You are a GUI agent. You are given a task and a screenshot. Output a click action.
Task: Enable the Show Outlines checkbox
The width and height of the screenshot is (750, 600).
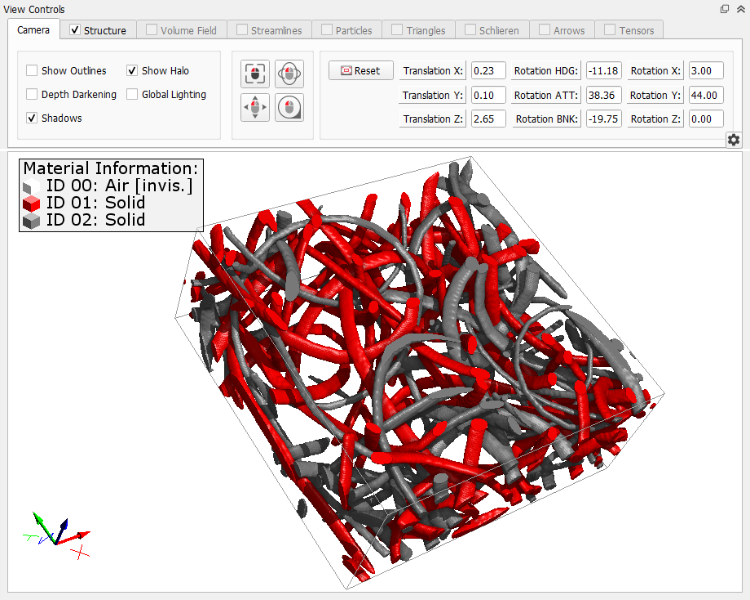click(x=32, y=71)
